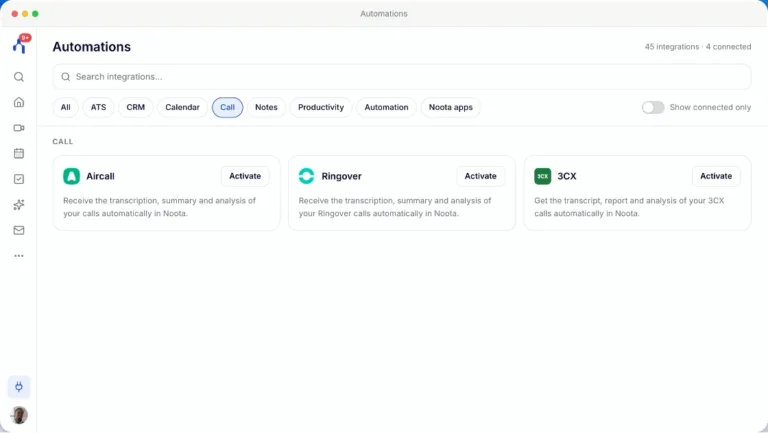Viewport: 768px width, 433px height.
Task: Minimize the window with yellow button
Action: pyautogui.click(x=25, y=14)
